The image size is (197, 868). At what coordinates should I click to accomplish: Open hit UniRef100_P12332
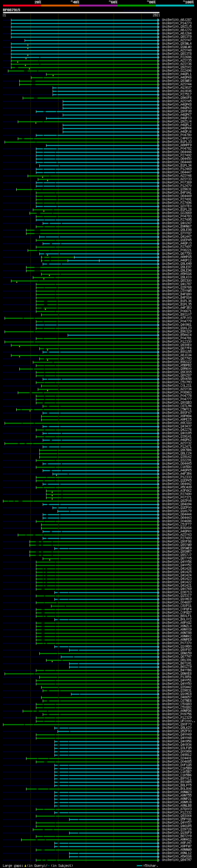[x=177, y=812]
